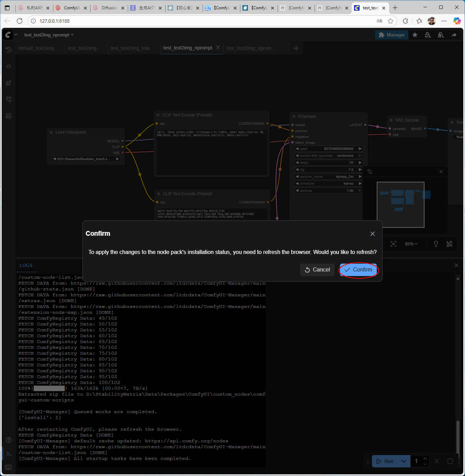
Task: Toggle link visibility icon in canvas toolbar
Action: (x=449, y=244)
